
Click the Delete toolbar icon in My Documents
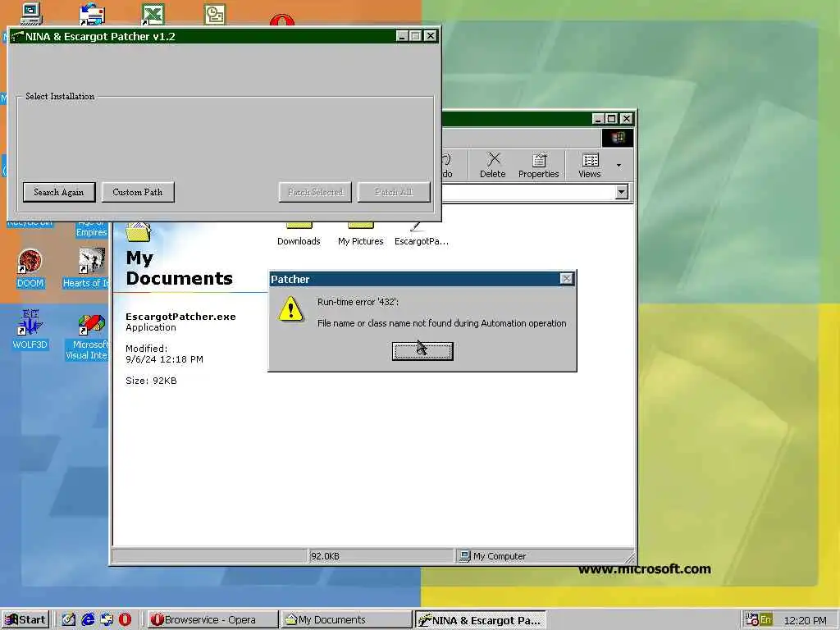pyautogui.click(x=493, y=165)
